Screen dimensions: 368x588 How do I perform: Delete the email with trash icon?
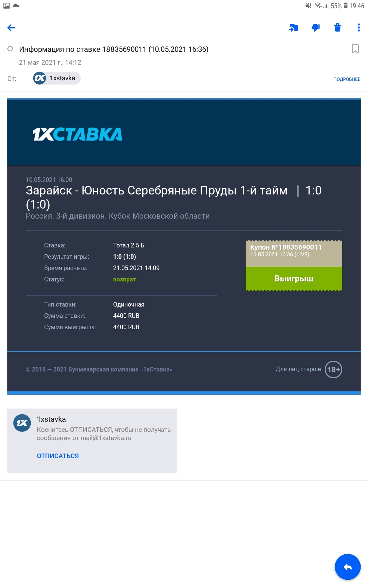tap(338, 28)
